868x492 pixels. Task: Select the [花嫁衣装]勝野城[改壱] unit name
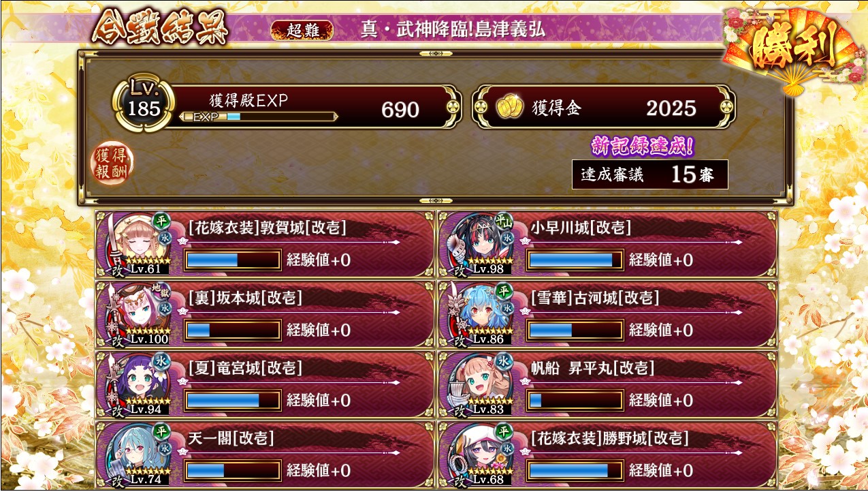tap(610, 438)
